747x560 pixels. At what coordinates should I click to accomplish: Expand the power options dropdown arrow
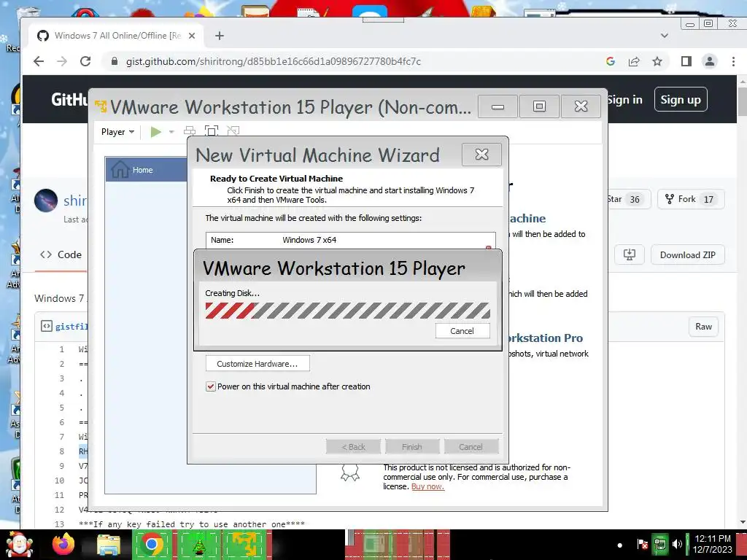click(x=171, y=132)
